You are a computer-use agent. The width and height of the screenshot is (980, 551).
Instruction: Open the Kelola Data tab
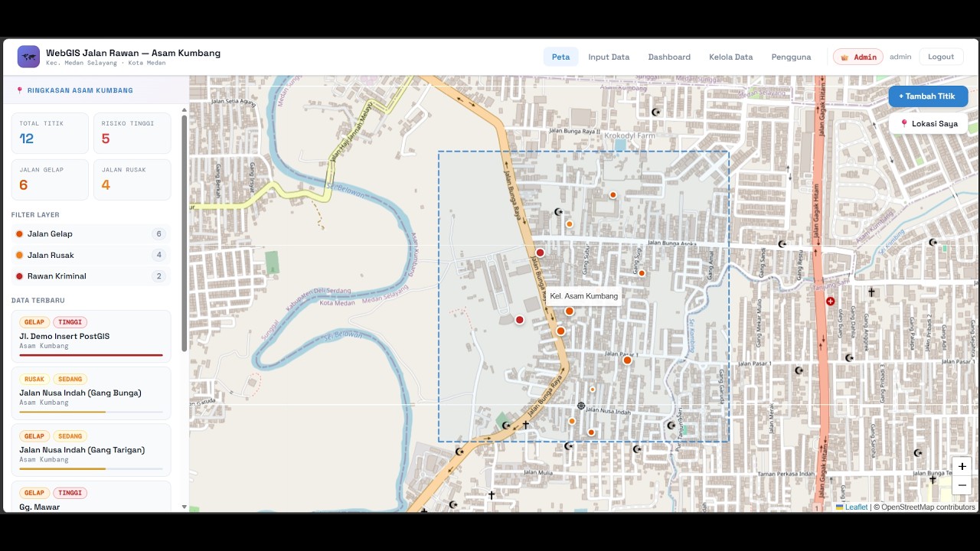click(x=730, y=57)
